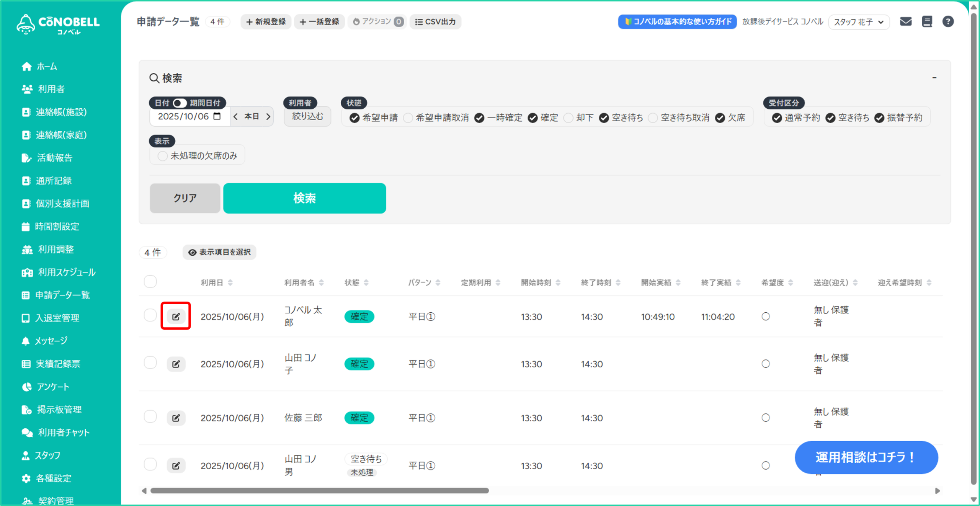
Task: Open the mail envelope icon in header
Action: tap(905, 21)
